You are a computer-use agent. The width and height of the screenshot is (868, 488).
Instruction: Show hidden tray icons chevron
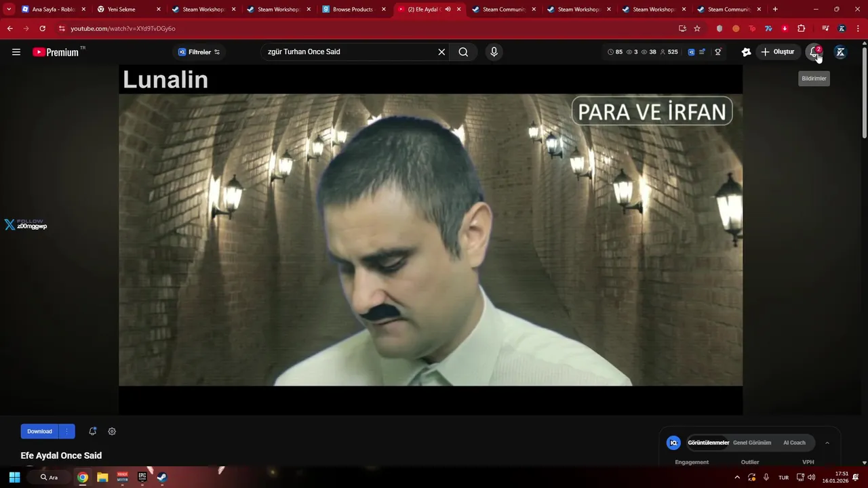(x=737, y=477)
